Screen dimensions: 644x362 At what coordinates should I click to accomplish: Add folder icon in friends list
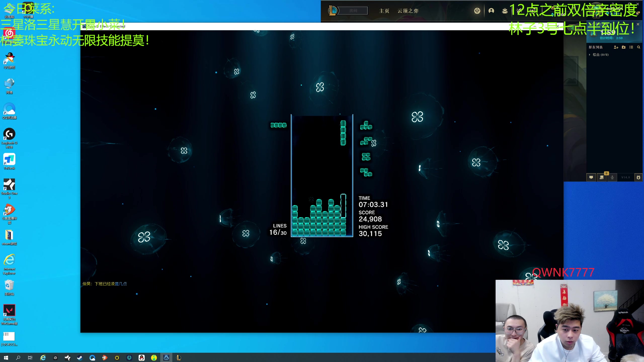point(624,47)
